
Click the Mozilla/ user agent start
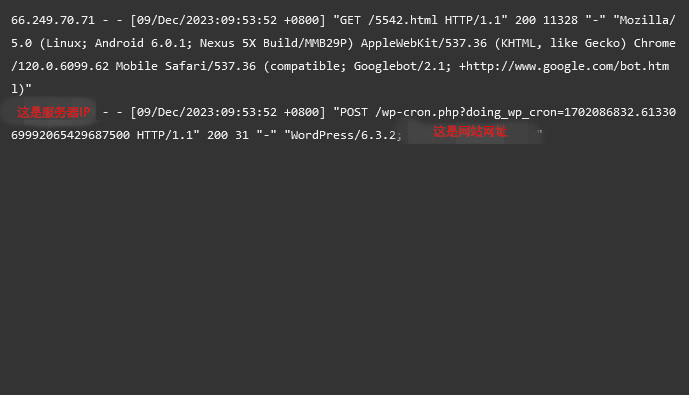[x=647, y=20]
